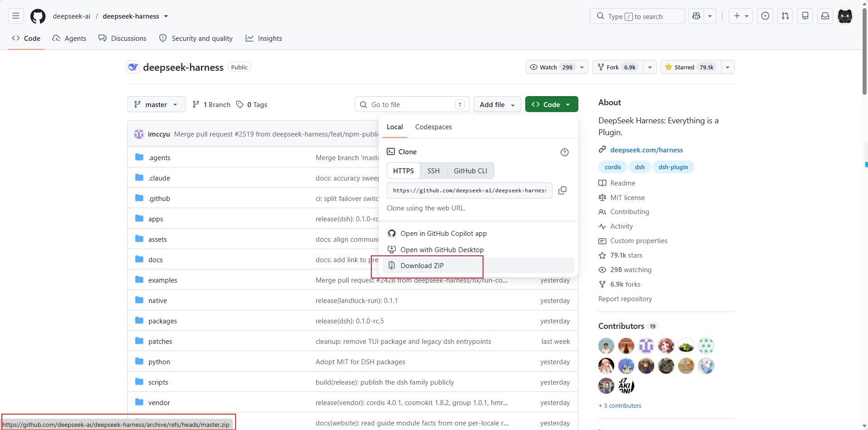Copy the HTTPS clone URL
This screenshot has height=430, width=868.
[x=562, y=191]
